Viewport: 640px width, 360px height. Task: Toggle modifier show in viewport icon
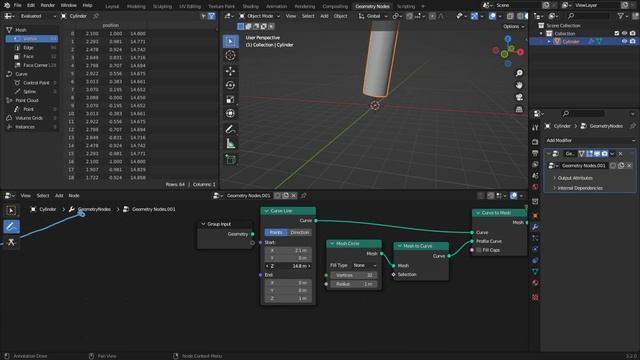597,154
